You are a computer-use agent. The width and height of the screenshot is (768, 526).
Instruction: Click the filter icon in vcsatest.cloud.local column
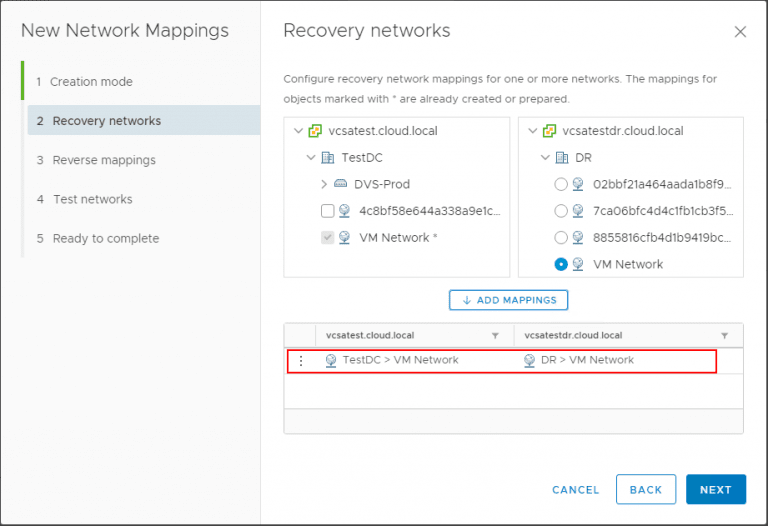click(x=495, y=336)
